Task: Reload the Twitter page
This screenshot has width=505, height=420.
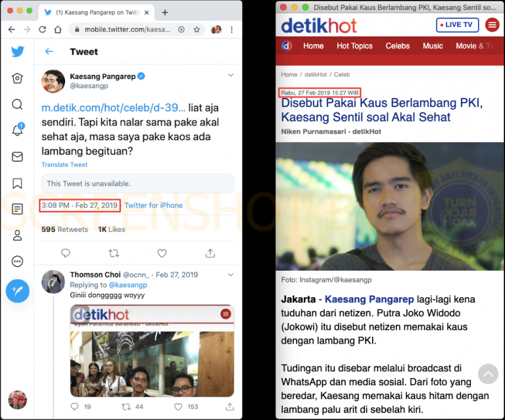Action: point(43,30)
